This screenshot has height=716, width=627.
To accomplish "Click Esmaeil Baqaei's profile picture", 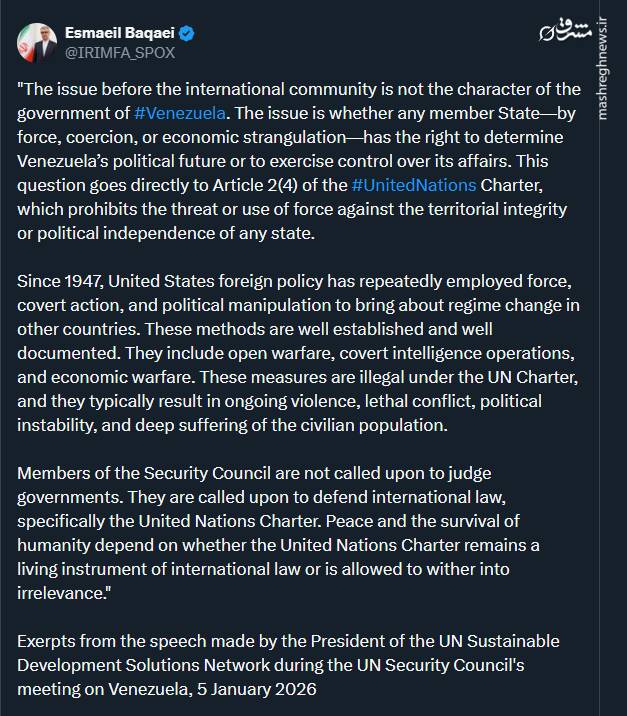I will 36,42.
